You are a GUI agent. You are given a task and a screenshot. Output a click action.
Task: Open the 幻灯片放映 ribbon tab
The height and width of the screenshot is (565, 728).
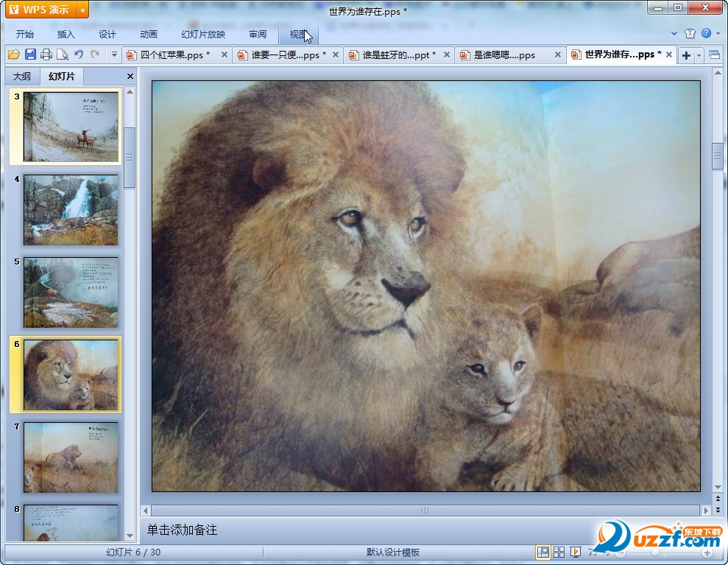203,35
